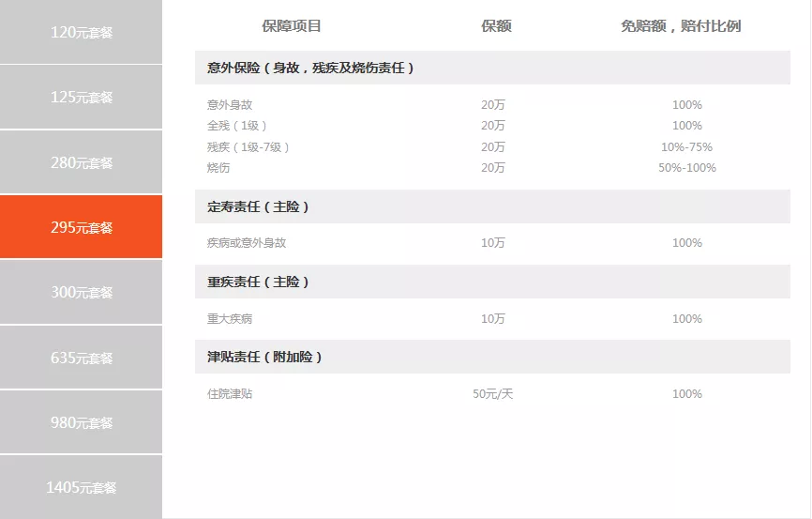Select the 意外保险 section header row
Image resolution: width=812 pixels, height=519 pixels.
[310, 68]
